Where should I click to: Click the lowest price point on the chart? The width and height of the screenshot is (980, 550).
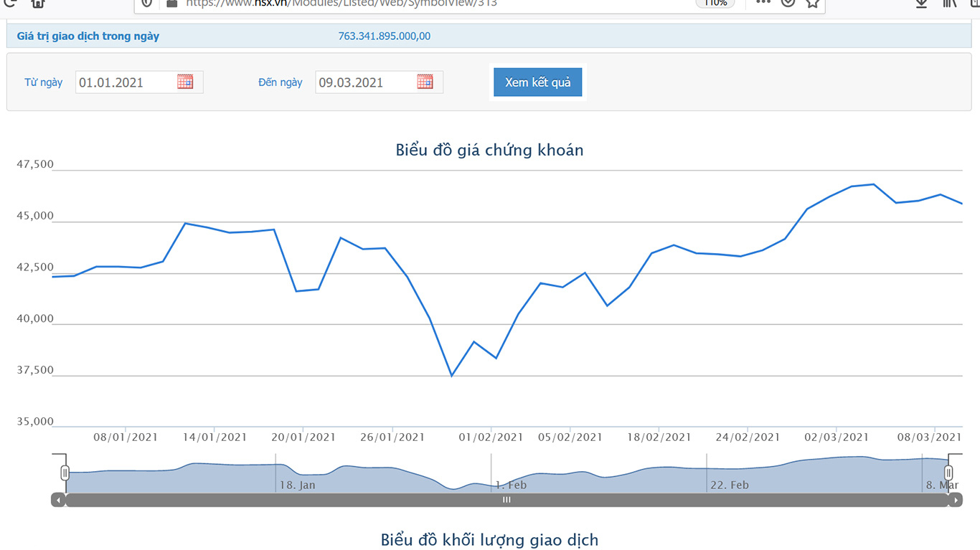point(451,375)
